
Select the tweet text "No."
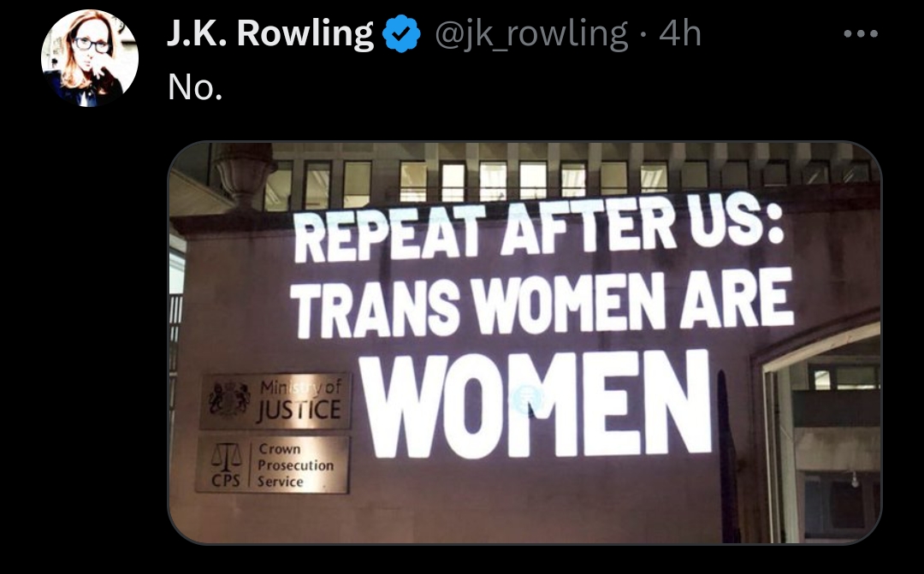tap(195, 87)
